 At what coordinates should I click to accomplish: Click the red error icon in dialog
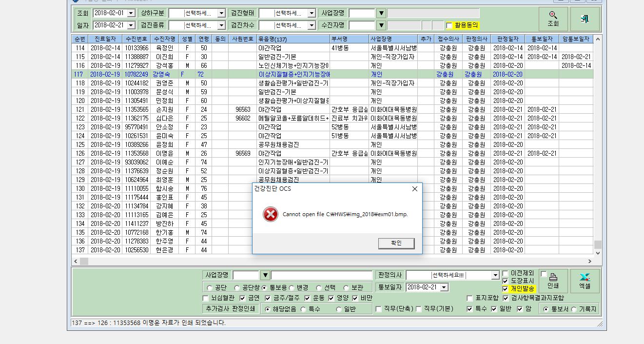click(270, 214)
